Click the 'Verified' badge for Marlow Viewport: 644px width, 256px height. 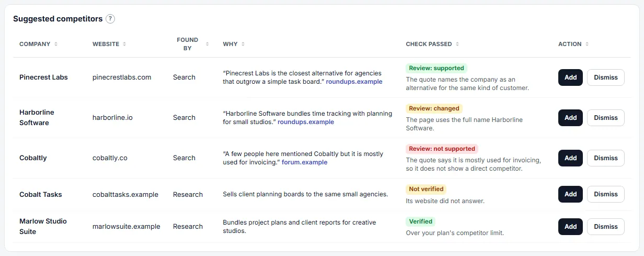click(x=421, y=221)
